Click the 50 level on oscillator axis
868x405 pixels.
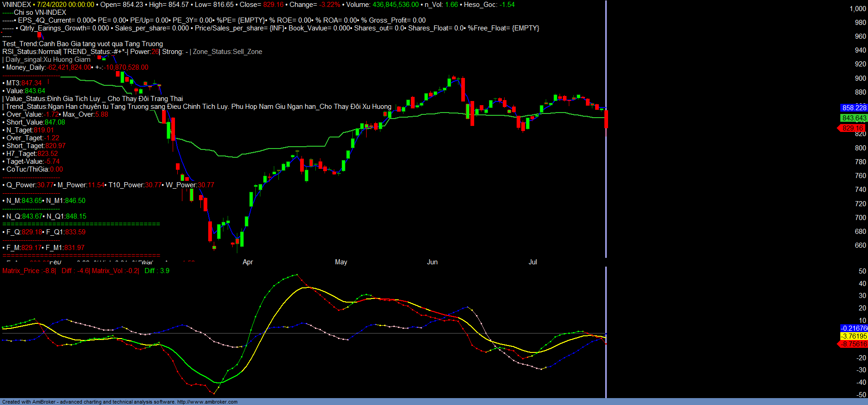862,271
